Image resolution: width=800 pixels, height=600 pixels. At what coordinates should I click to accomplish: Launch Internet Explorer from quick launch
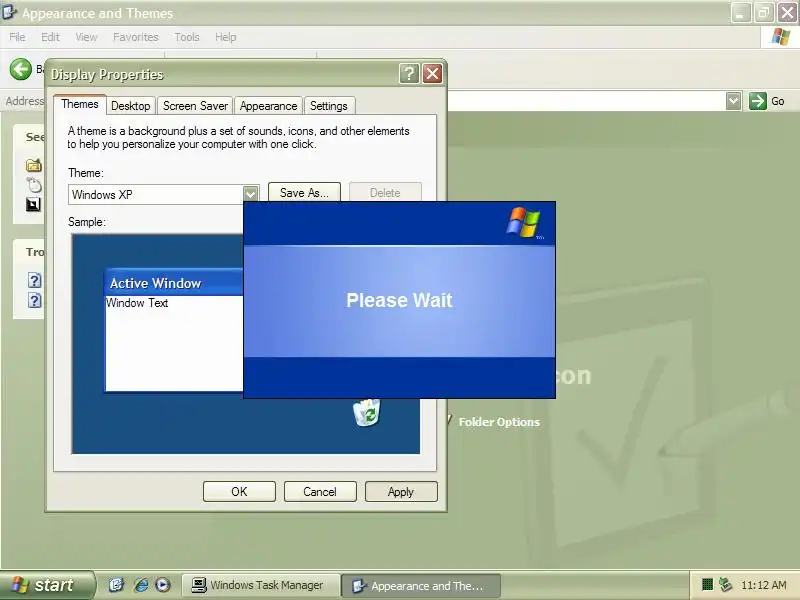click(x=141, y=585)
